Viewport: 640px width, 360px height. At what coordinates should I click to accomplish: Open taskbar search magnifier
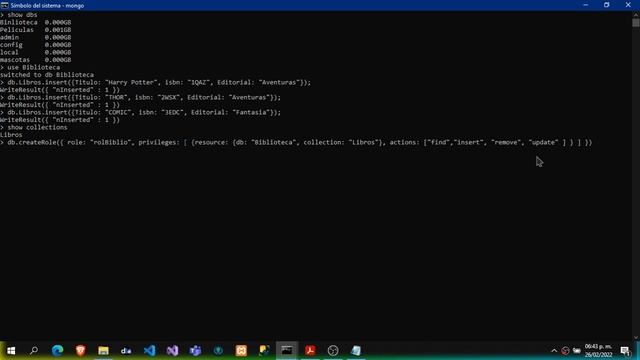34,350
